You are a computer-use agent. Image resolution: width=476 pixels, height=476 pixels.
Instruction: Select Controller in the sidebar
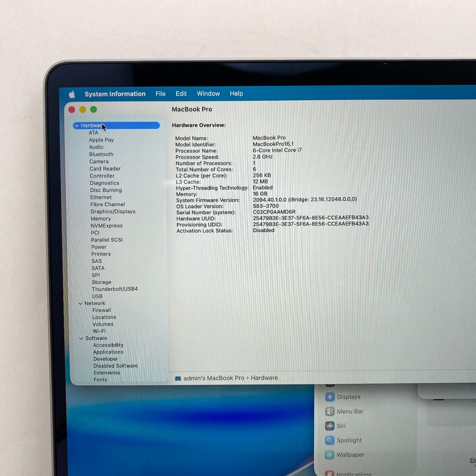[x=102, y=176]
